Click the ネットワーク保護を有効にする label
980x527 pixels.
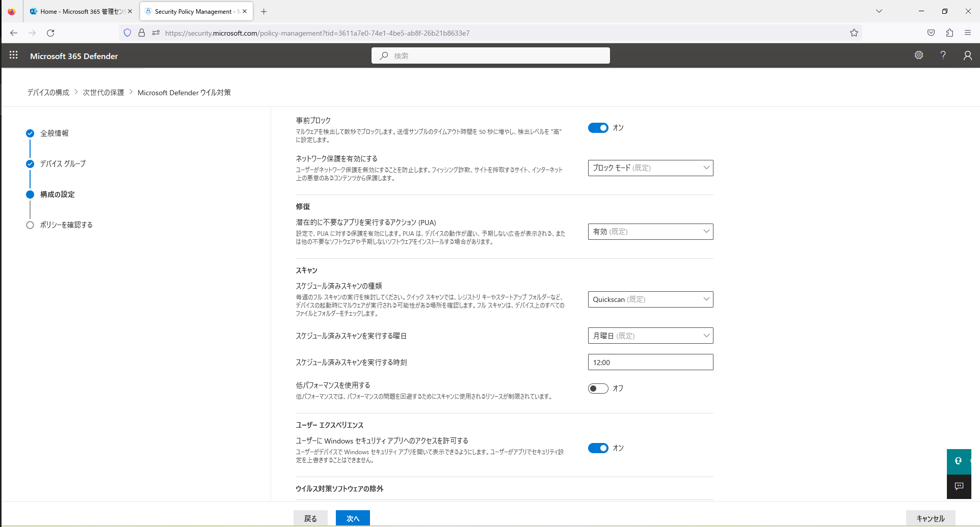click(x=336, y=159)
